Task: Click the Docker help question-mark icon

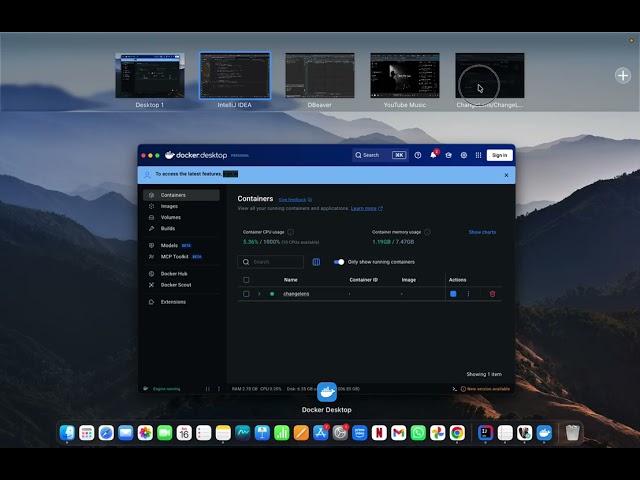Action: [x=418, y=155]
